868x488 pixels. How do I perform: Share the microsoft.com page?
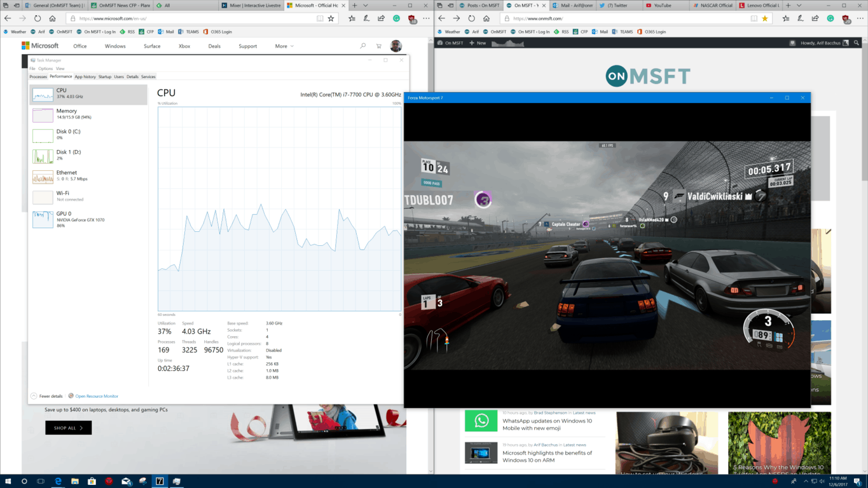(382, 18)
